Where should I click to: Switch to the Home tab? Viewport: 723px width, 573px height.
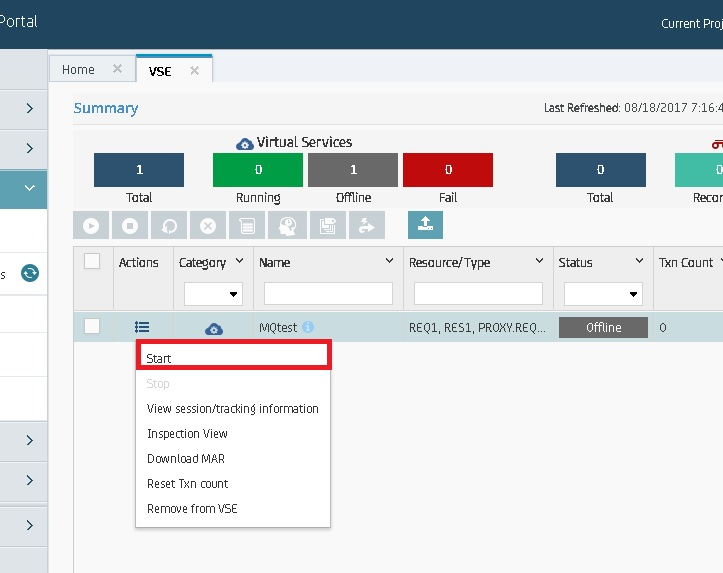click(79, 70)
